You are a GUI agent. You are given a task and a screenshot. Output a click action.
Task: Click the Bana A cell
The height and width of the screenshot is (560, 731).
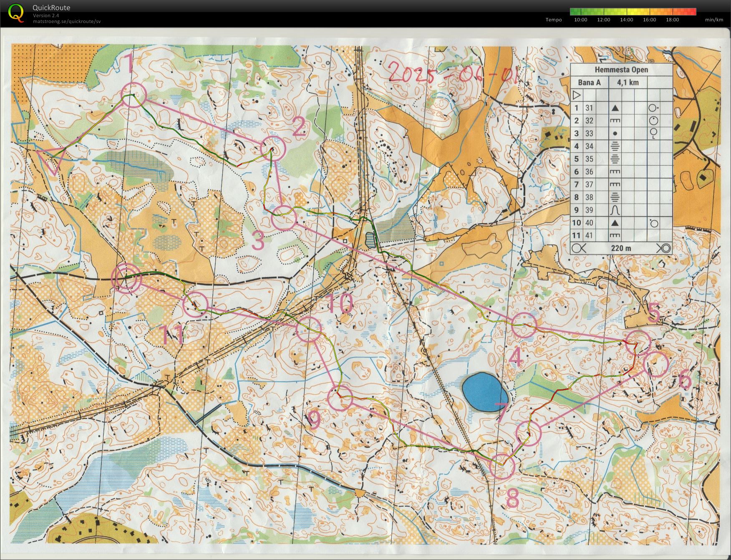click(x=589, y=83)
